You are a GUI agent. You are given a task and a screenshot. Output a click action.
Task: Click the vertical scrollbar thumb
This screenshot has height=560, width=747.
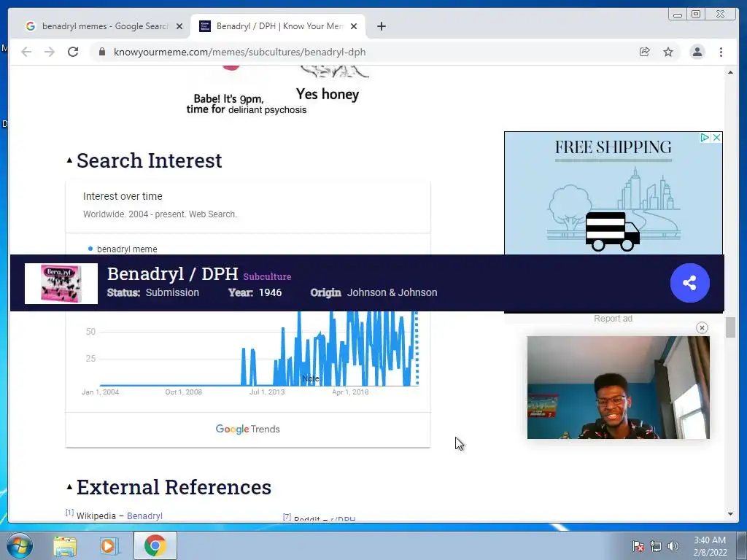click(730, 327)
